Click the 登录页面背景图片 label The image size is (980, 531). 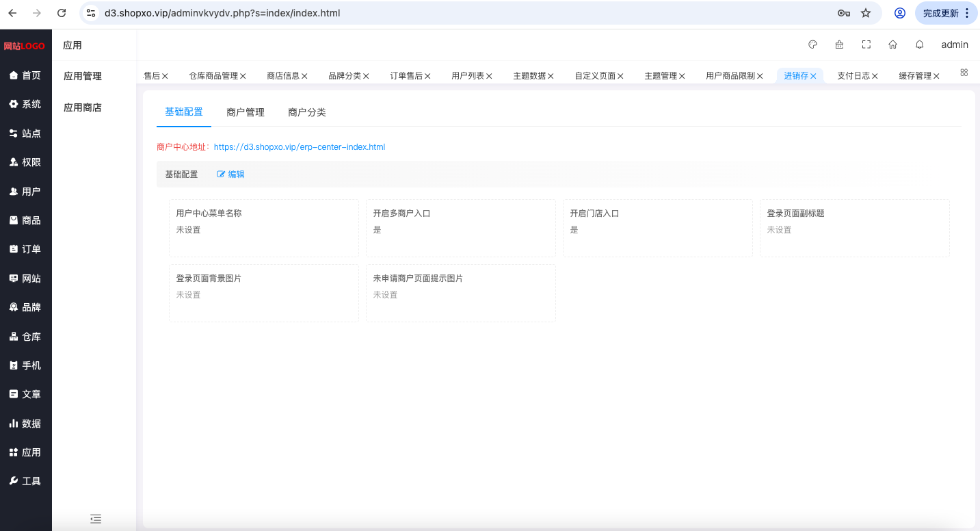209,279
